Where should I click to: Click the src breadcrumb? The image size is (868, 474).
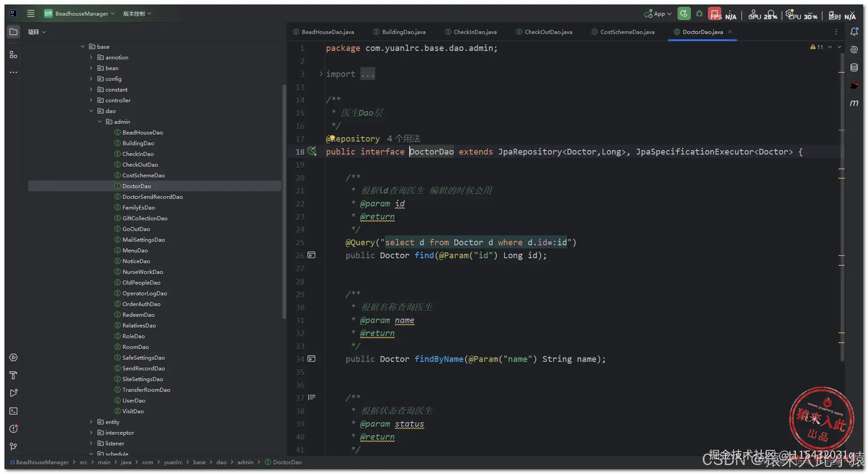coord(83,462)
